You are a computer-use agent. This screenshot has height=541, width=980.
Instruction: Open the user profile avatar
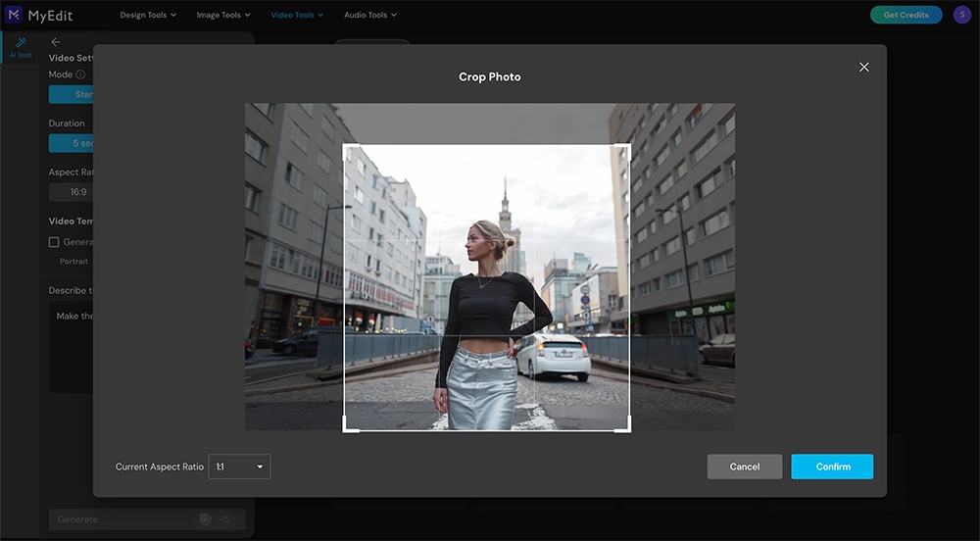[962, 15]
